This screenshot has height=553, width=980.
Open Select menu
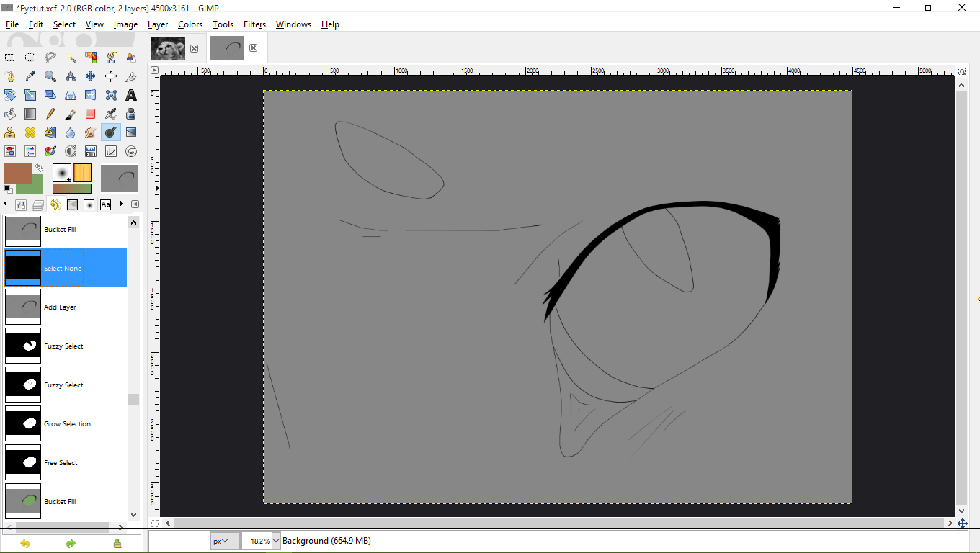[64, 24]
